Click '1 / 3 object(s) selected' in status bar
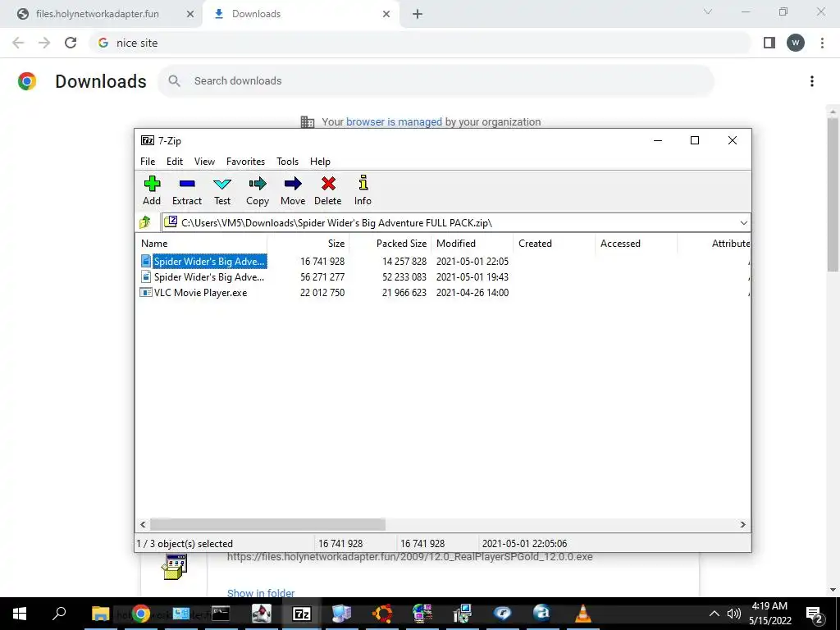840x630 pixels. 185,543
